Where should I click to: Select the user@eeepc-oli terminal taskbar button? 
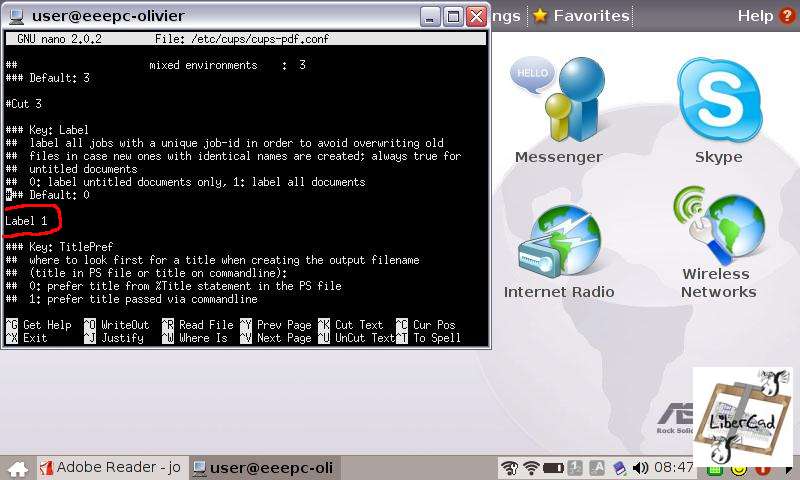[x=265, y=468]
